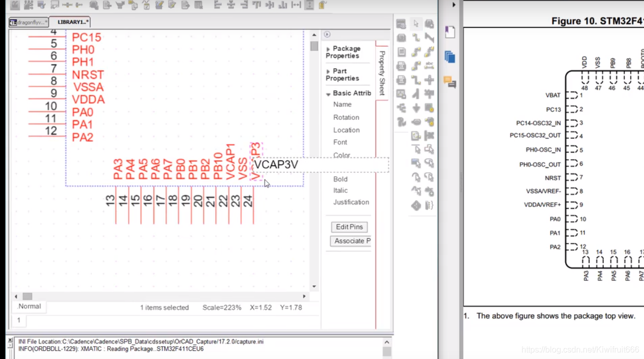This screenshot has width=644, height=359.
Task: Click the horizontal scrollbar thumb under canvas
Action: click(x=27, y=296)
